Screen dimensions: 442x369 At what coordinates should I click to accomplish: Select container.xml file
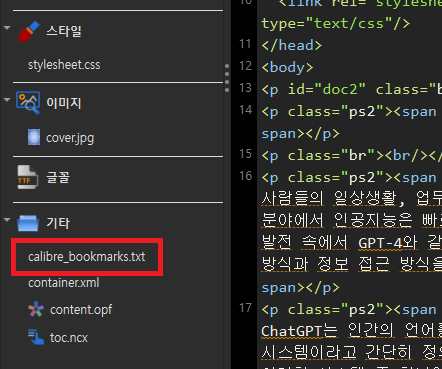pos(64,283)
